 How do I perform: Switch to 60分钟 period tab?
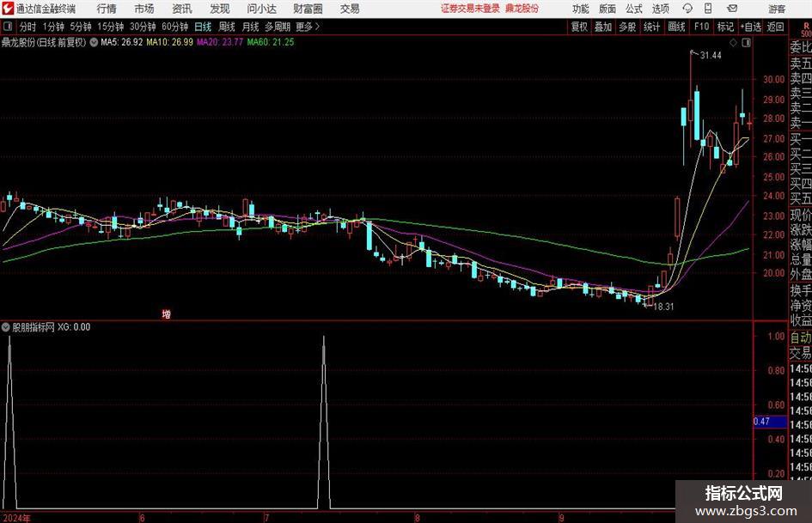coord(175,27)
